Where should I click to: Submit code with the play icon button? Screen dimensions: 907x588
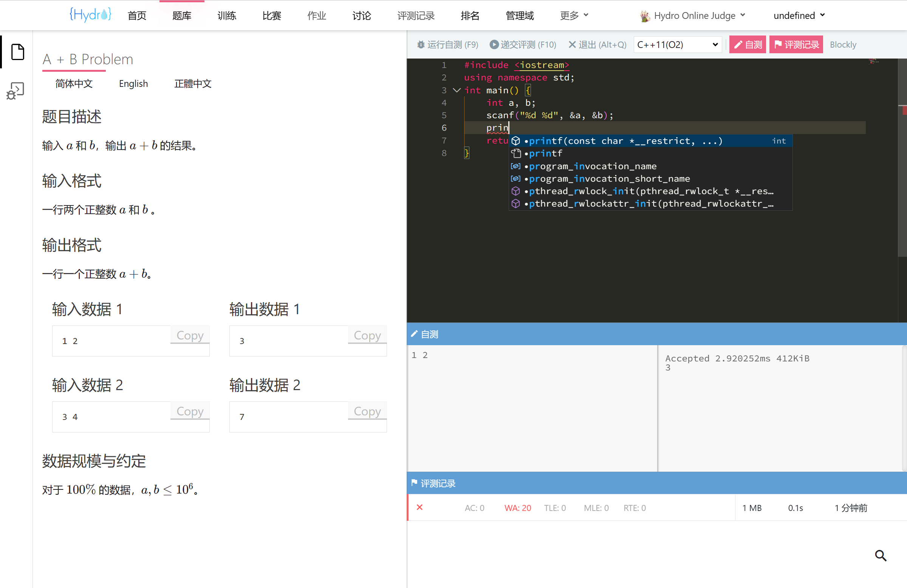[x=523, y=45]
